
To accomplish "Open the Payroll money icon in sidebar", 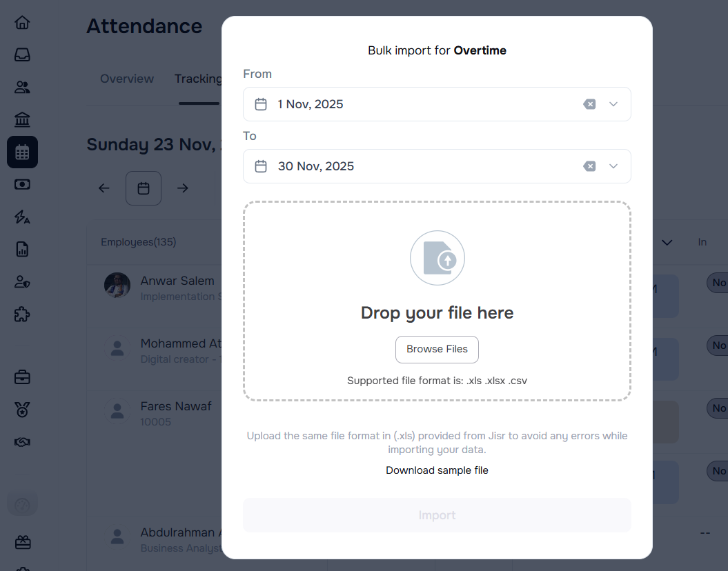I will point(22,185).
